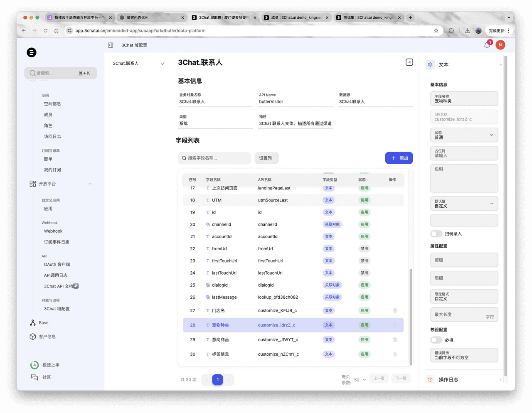Screen dimensions: 532x413
Task: Click the 前缀 input field
Action: tap(464, 260)
